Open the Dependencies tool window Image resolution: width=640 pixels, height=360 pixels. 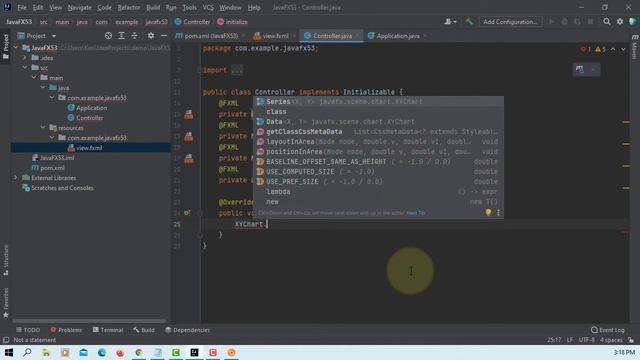pos(187,330)
